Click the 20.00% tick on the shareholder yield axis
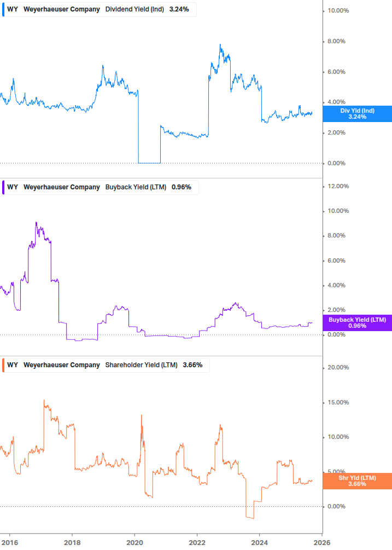The width and height of the screenshot is (392, 550). click(x=338, y=368)
